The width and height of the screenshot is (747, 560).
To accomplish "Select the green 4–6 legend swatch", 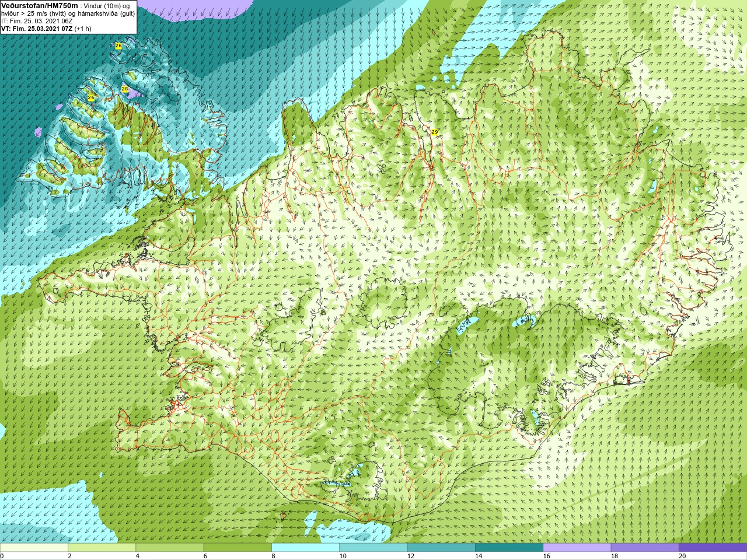I will pyautogui.click(x=169, y=548).
